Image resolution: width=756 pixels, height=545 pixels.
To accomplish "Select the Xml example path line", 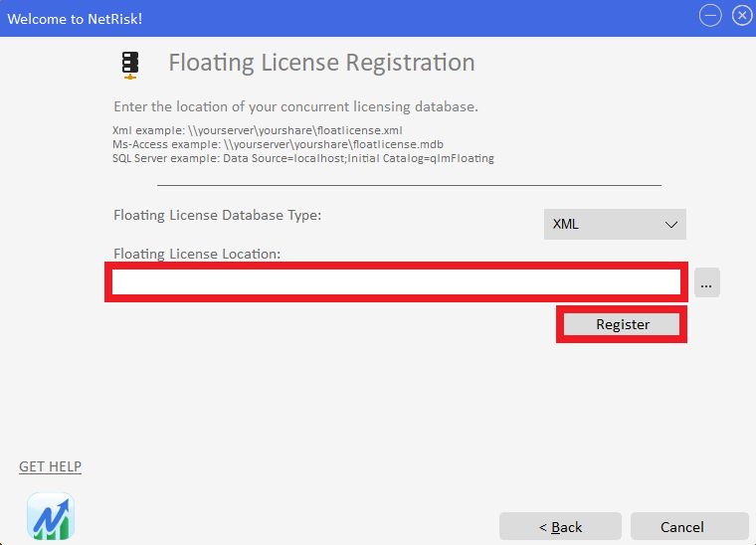I will coord(258,130).
